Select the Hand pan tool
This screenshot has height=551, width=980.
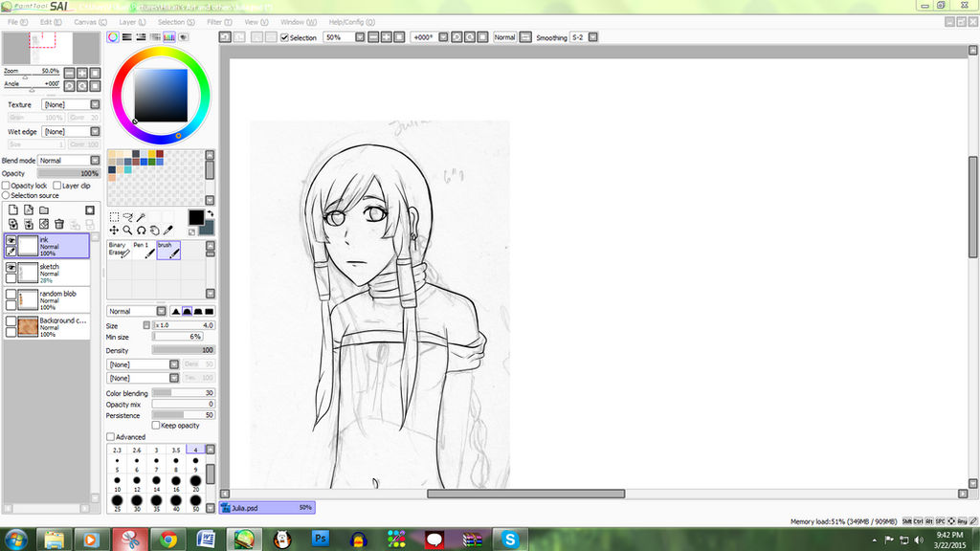tap(154, 230)
